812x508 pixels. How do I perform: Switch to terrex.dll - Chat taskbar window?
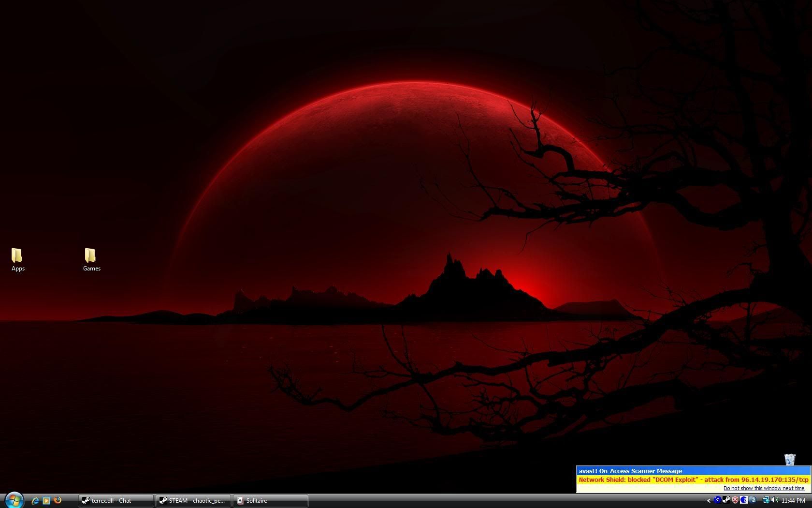(x=116, y=501)
